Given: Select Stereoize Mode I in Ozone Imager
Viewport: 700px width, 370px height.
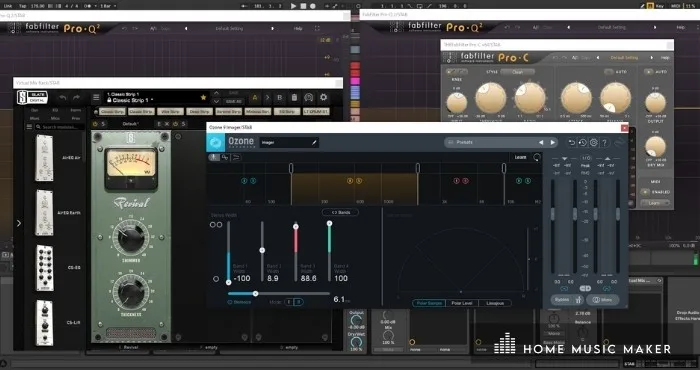Looking at the screenshot, I should pos(289,302).
